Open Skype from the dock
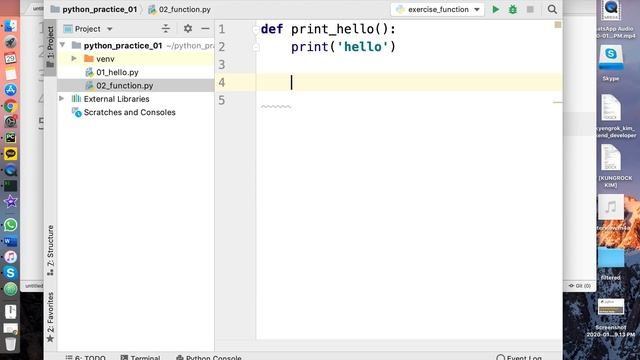The width and height of the screenshot is (640, 360). (10, 273)
